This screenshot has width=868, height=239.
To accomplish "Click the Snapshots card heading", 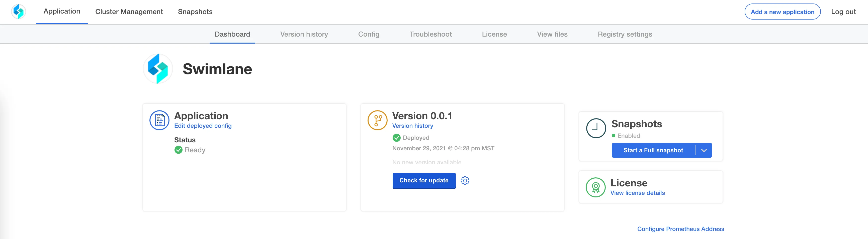I will [637, 124].
